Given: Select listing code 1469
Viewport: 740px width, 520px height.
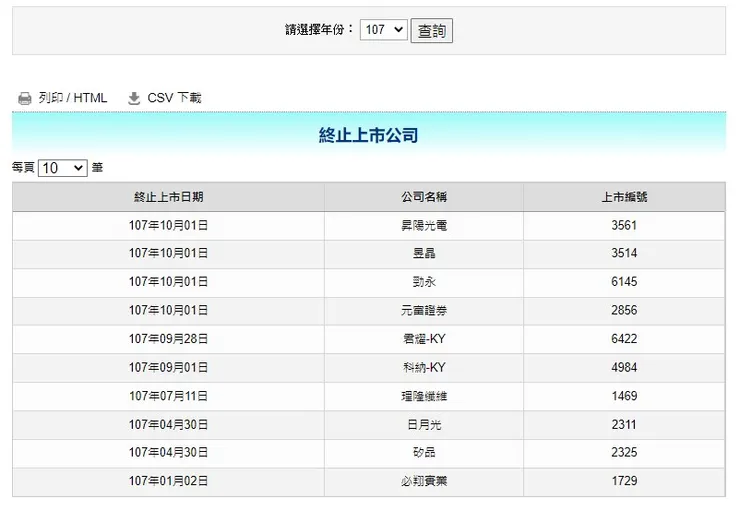Looking at the screenshot, I should click(624, 396).
